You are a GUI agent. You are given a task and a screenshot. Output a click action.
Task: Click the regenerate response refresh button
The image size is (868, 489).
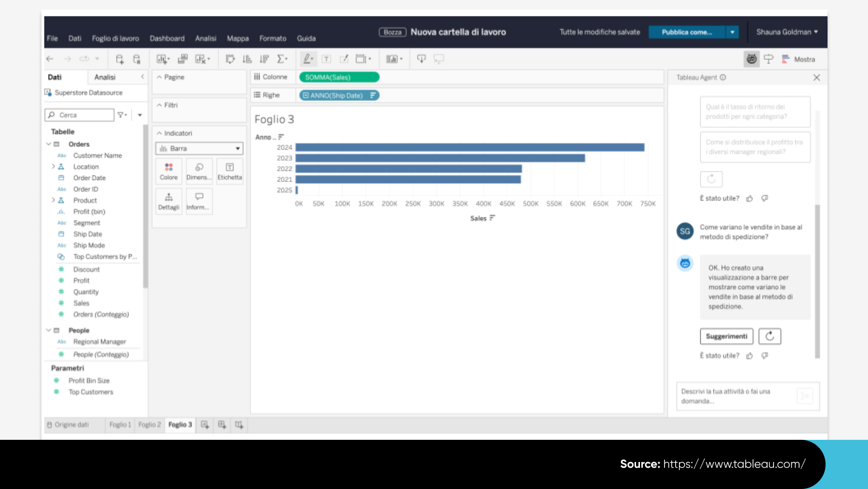pyautogui.click(x=769, y=336)
